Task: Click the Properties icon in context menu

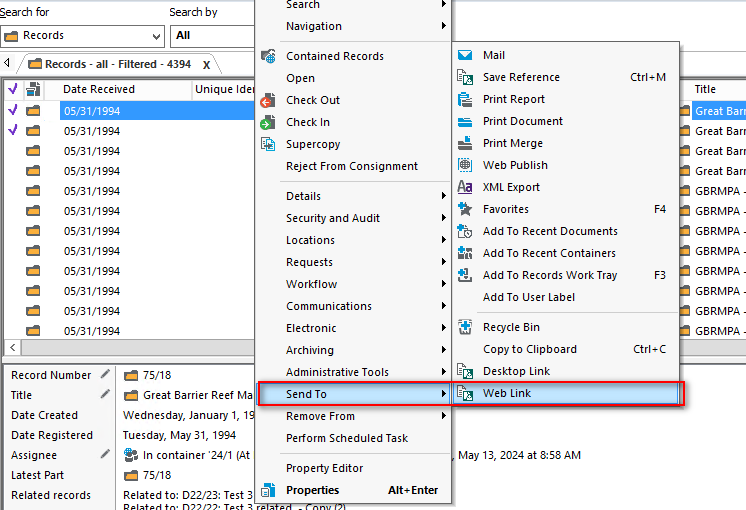Action: [x=268, y=490]
